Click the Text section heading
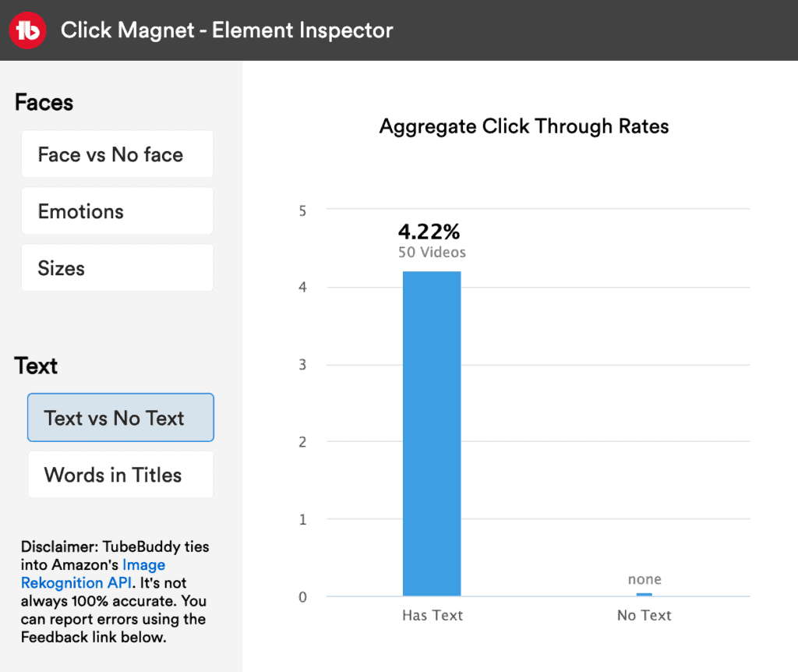 [35, 365]
